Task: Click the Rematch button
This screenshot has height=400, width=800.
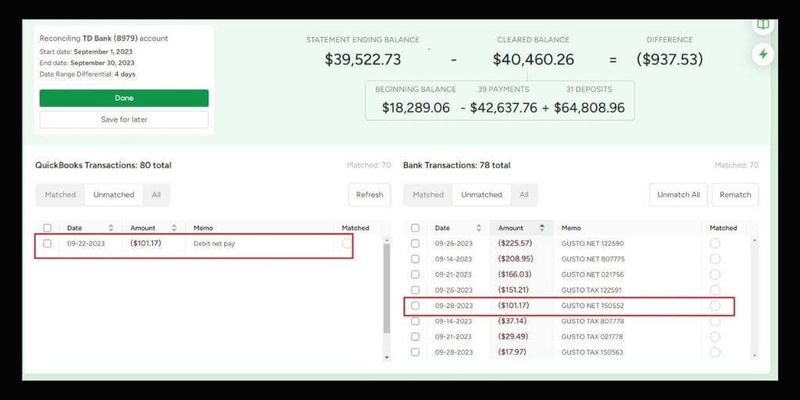Action: [x=735, y=195]
